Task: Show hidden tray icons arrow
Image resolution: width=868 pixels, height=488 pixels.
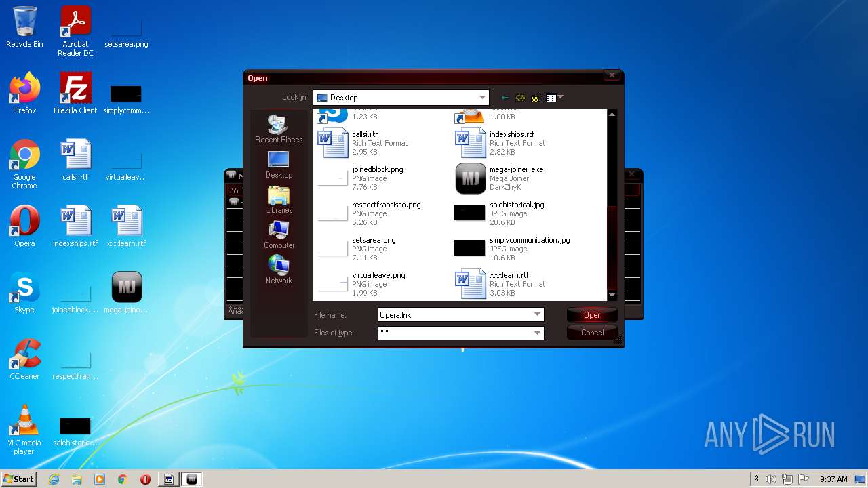Action: click(x=756, y=479)
